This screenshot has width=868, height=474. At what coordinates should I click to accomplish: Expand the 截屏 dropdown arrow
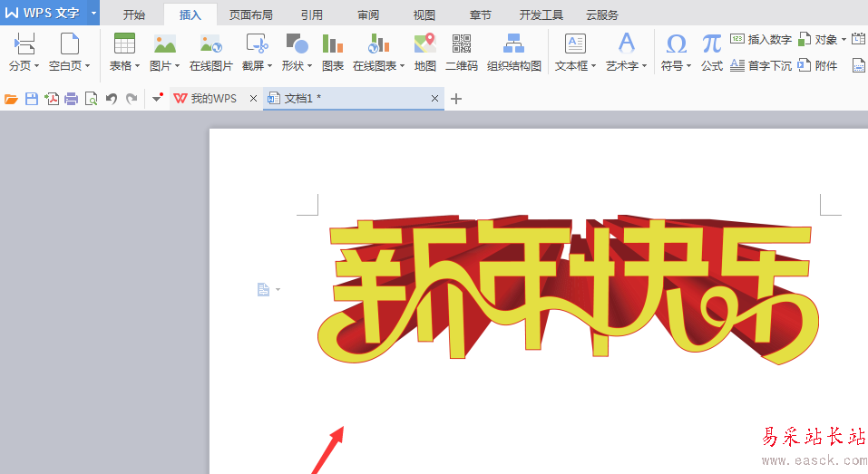(269, 66)
